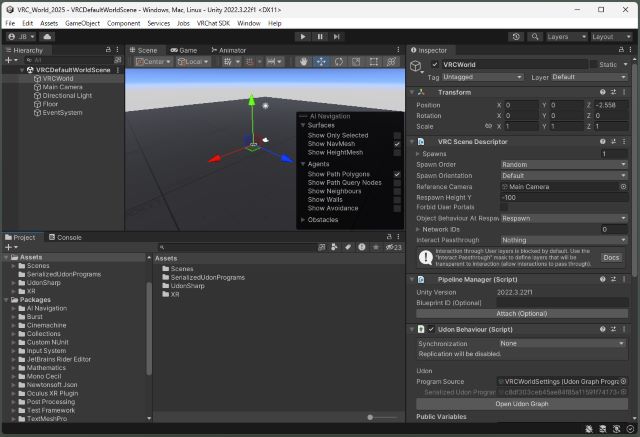Toggle VRCWorld active checkbox

pos(435,64)
